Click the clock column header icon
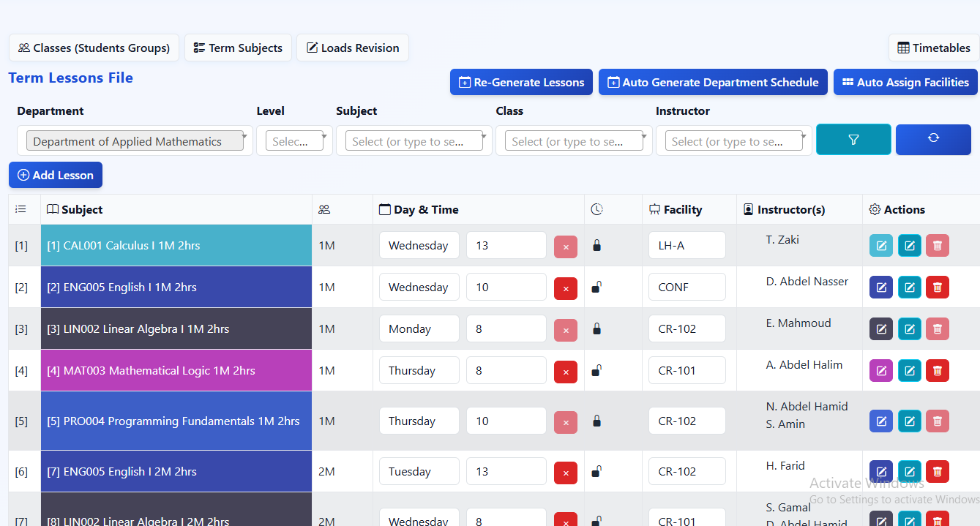 click(x=597, y=210)
